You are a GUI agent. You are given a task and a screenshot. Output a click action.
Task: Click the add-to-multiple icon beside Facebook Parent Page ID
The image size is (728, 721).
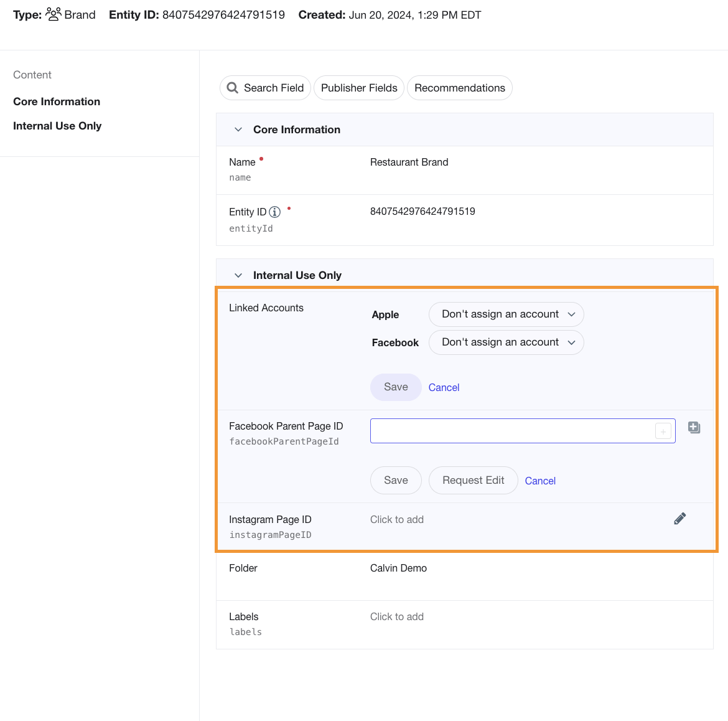coord(694,427)
